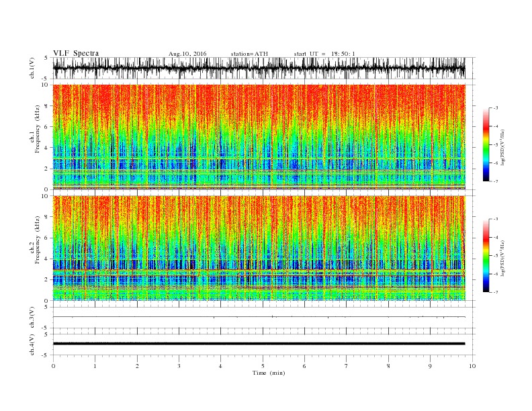The image size is (532, 411).
Task: Click the 'station=ATH' label
Action: 249,54
